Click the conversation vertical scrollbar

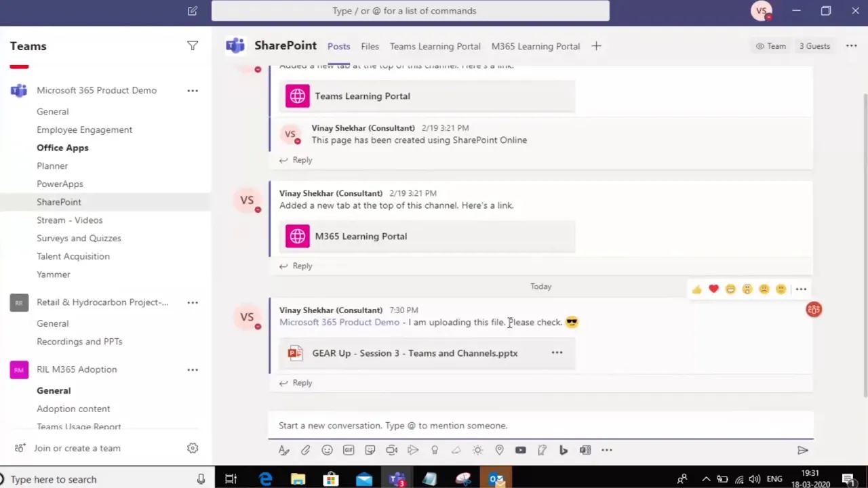click(x=865, y=244)
